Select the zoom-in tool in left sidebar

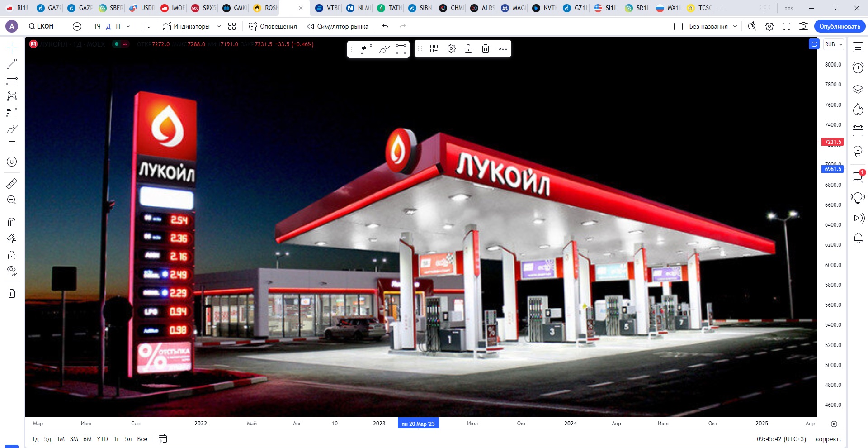pyautogui.click(x=12, y=200)
